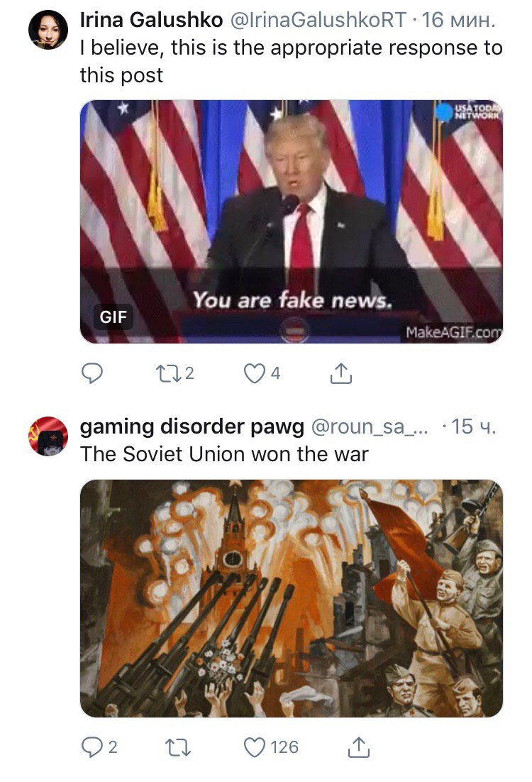Screen dimensions: 532x782
Task: Share Irina Galushko's tweet
Action: [341, 373]
